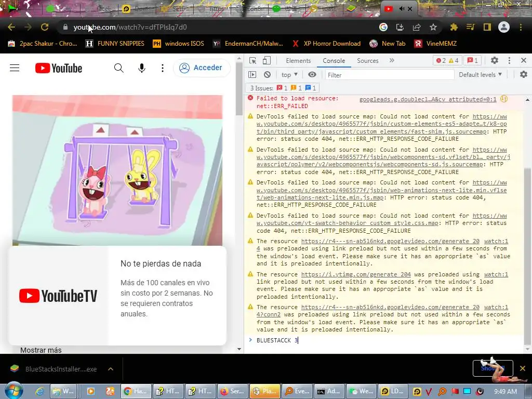Clear console with the ban icon
The height and width of the screenshot is (399, 532).
[x=268, y=75]
